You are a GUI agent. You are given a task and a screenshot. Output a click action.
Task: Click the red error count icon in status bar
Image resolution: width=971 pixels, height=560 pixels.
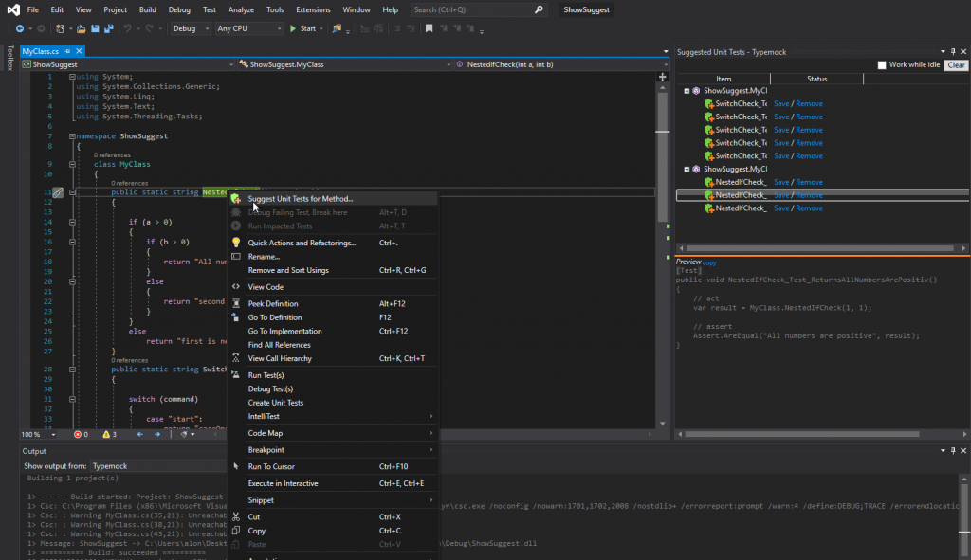point(80,436)
